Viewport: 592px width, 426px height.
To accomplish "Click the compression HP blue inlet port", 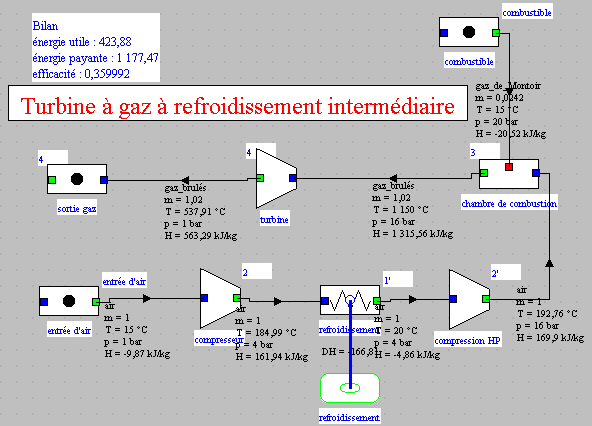I will tap(453, 299).
